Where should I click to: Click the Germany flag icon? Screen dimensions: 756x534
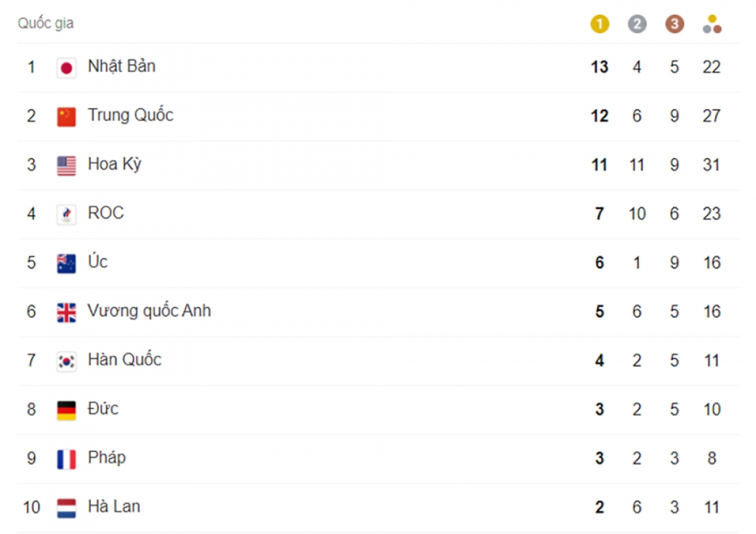coord(66,410)
